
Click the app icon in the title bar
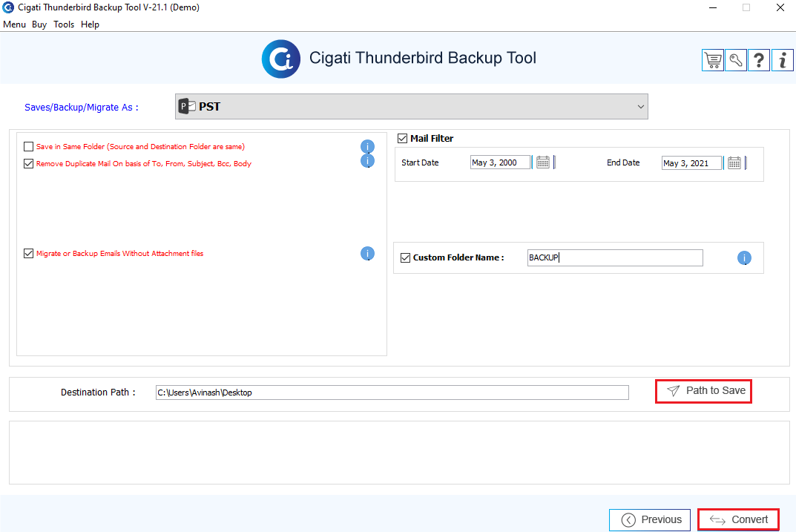[x=8, y=7]
